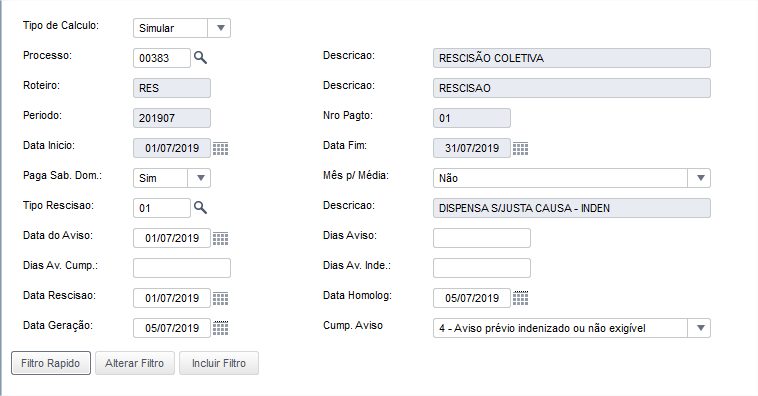Open the Data do Aviso calendar icon

(x=220, y=238)
